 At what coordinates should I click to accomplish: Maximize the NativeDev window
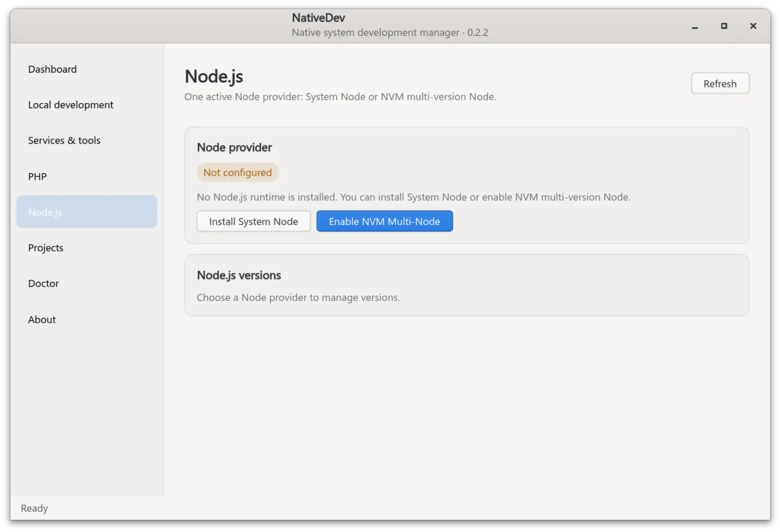[x=724, y=26]
